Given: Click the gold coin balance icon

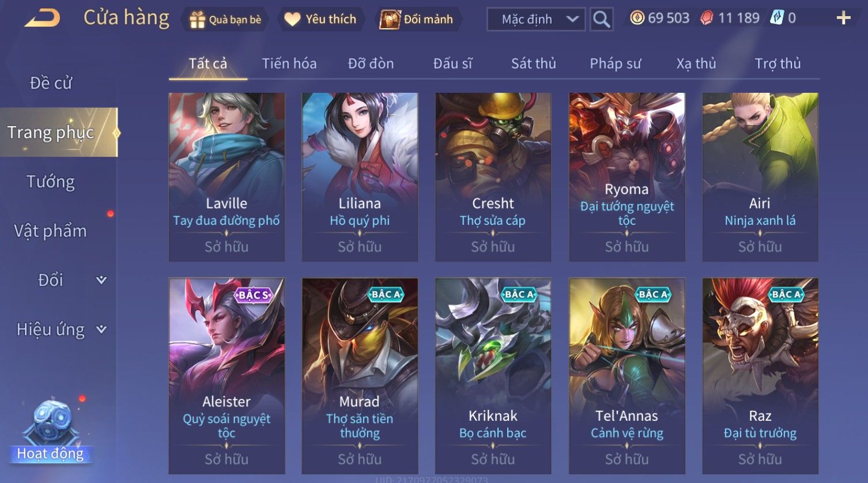Looking at the screenshot, I should (637, 18).
